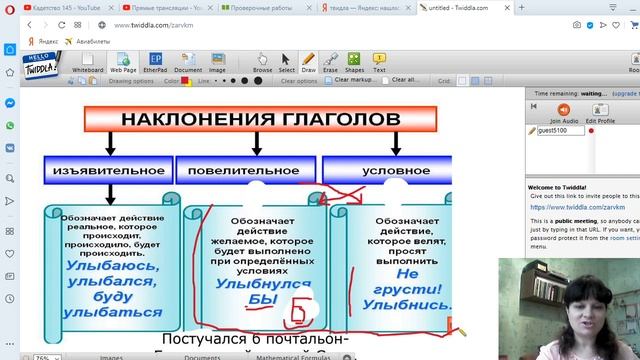Open history clock icon in Opera sidebar
Image resolution: width=640 pixels, height=360 pixels.
pyautogui.click(x=10, y=299)
